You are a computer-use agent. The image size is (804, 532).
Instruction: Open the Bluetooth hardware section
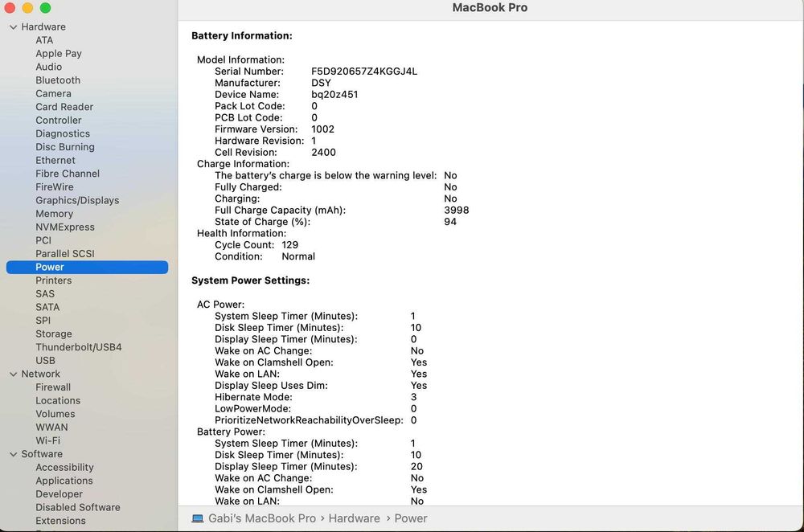(x=58, y=80)
